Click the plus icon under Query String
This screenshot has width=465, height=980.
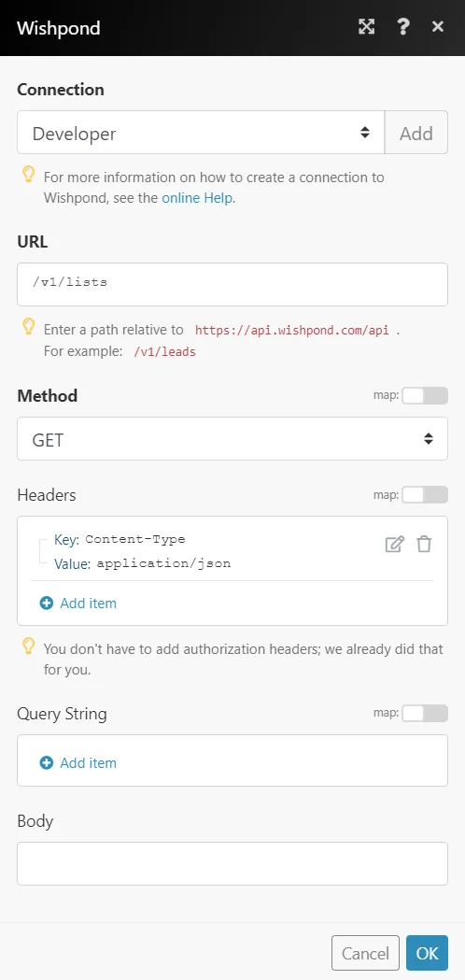click(x=47, y=763)
